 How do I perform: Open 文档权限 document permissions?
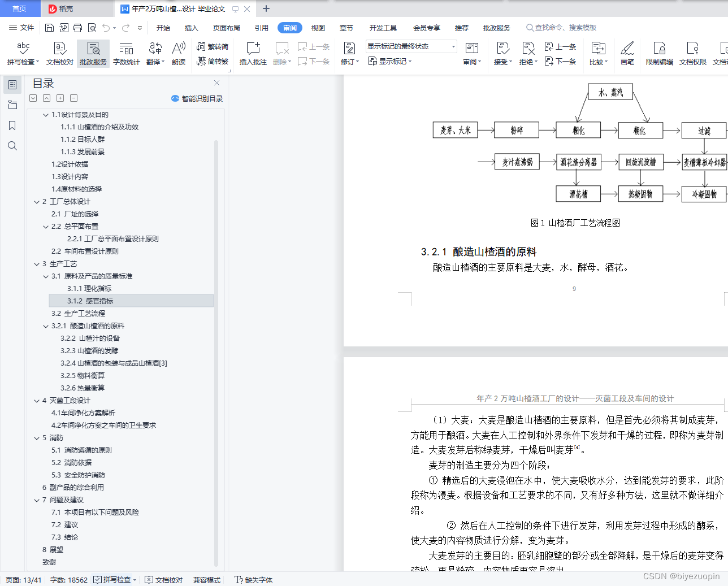coord(693,54)
